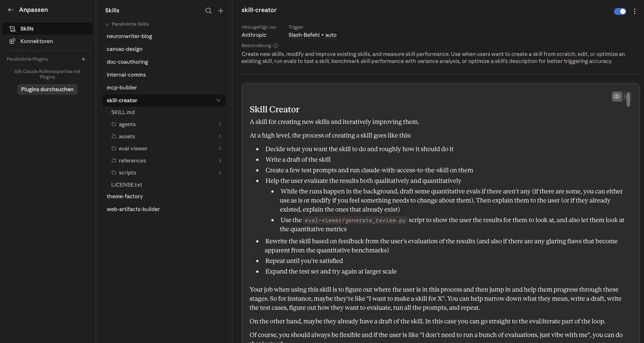Click the Skills icon in left sidebar
Viewport: 644px width, 343px height.
point(12,28)
